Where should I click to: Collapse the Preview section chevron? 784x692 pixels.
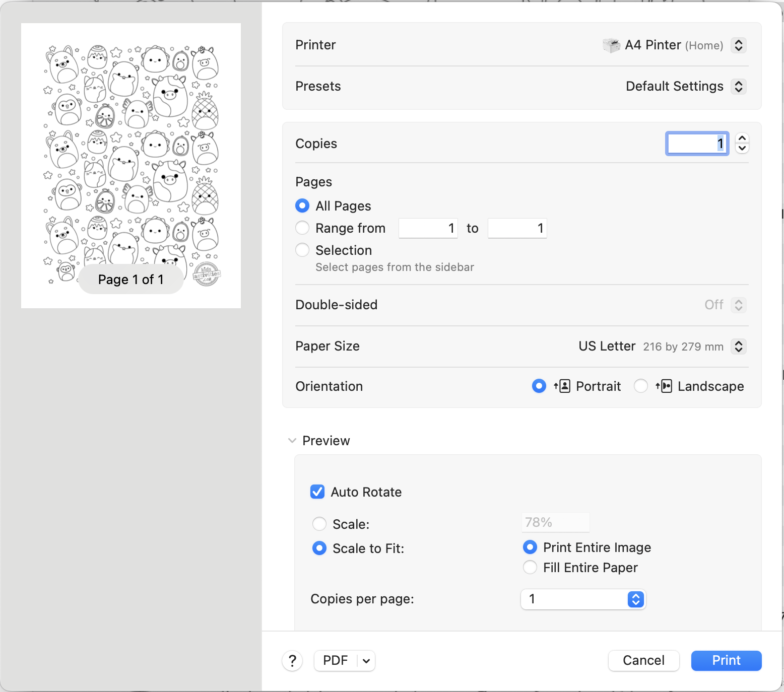(292, 441)
